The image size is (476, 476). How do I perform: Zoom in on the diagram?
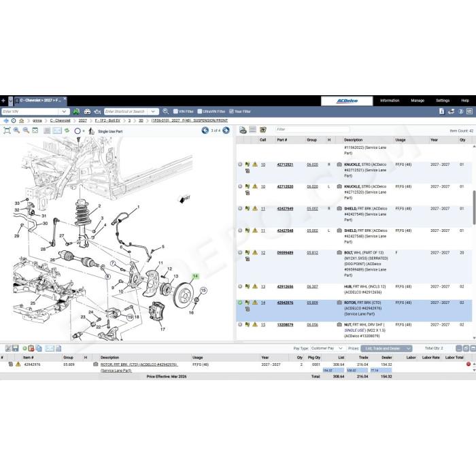pyautogui.click(x=17, y=131)
